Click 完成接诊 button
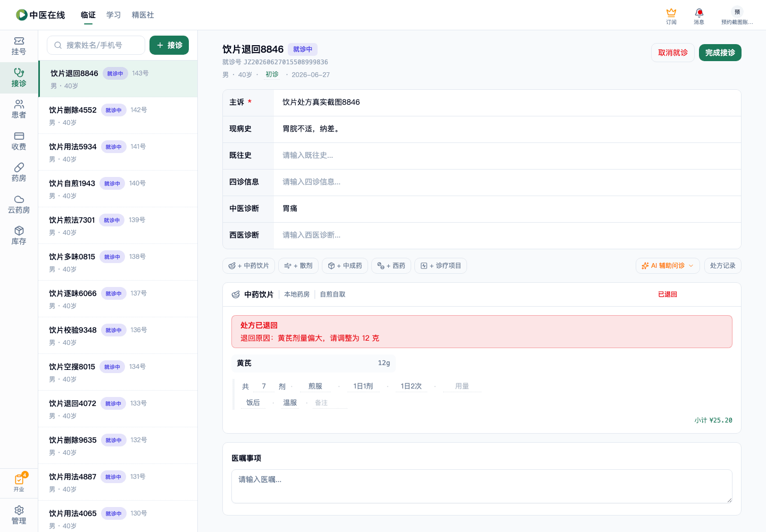This screenshot has width=766, height=532. coord(720,53)
